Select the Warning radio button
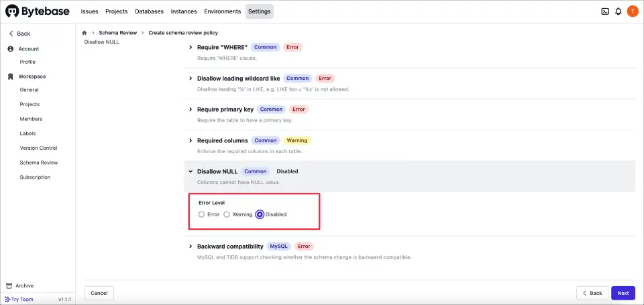This screenshot has width=644, height=305. pos(227,214)
